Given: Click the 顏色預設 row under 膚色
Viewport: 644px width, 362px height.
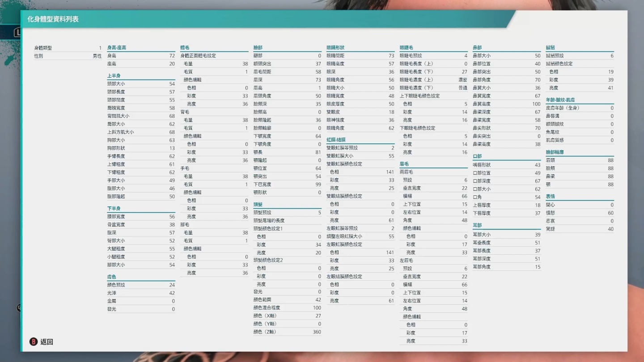Looking at the screenshot, I should [141, 285].
